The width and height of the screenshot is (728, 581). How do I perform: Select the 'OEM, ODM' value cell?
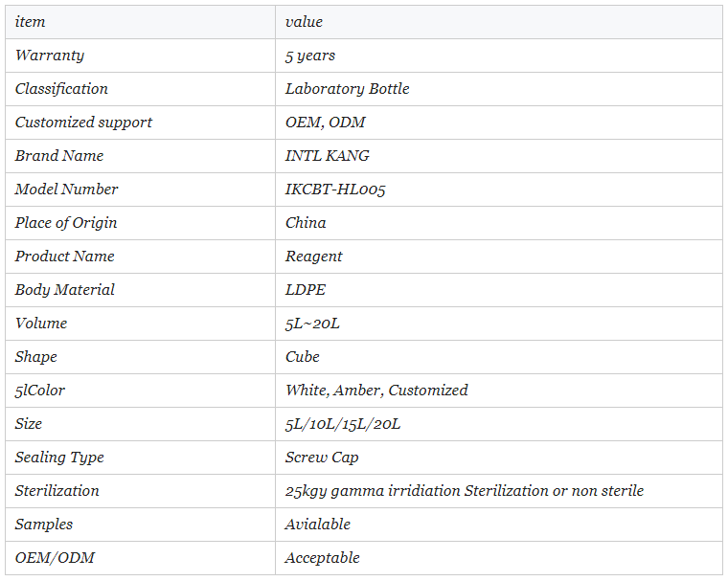pos(325,123)
